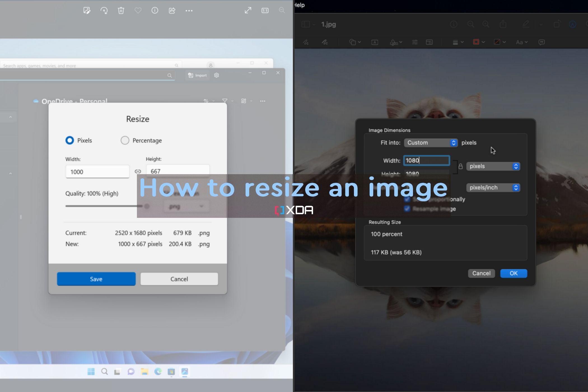
Task: Select the Percentage radio button
Action: click(x=125, y=140)
